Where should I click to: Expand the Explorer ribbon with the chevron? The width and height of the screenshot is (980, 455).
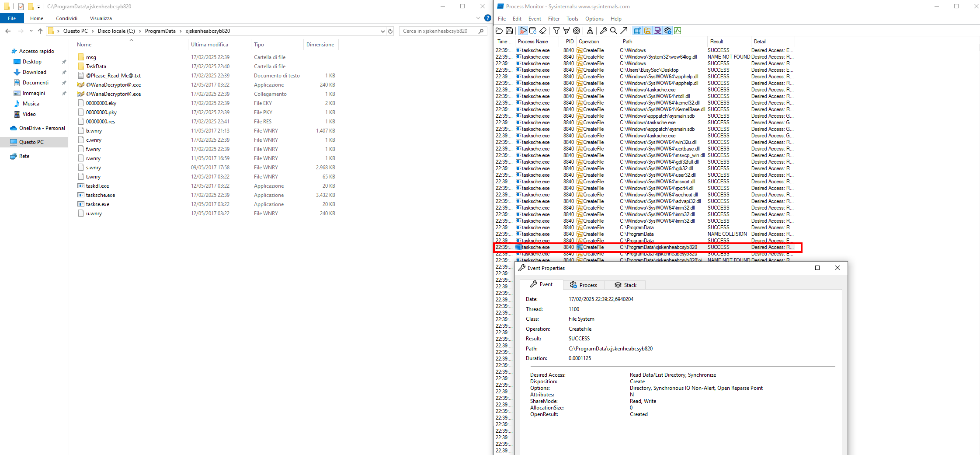[x=478, y=18]
